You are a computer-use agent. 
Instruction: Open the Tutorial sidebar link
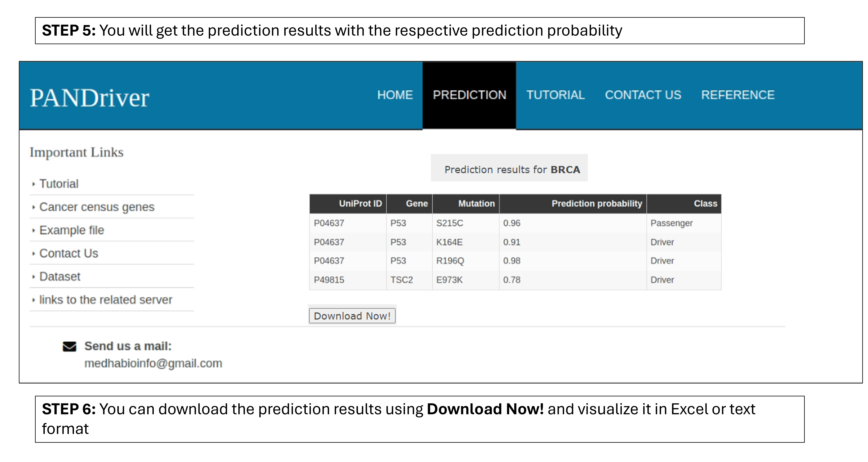pos(59,184)
